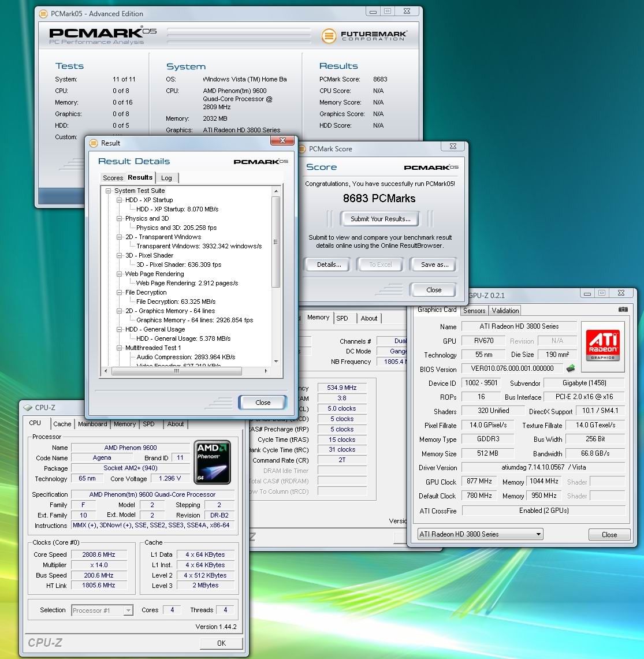Collapse the HDD - General Usage node

[x=120, y=329]
